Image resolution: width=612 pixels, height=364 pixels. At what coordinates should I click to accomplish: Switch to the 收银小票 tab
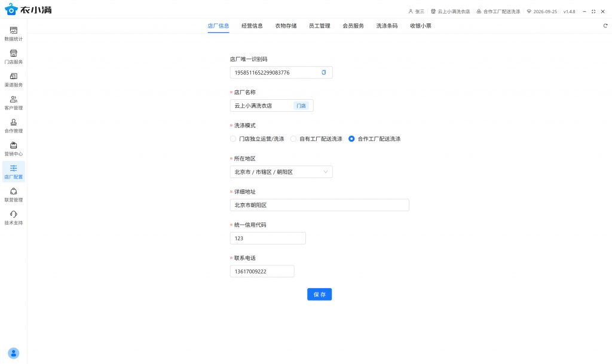[420, 26]
